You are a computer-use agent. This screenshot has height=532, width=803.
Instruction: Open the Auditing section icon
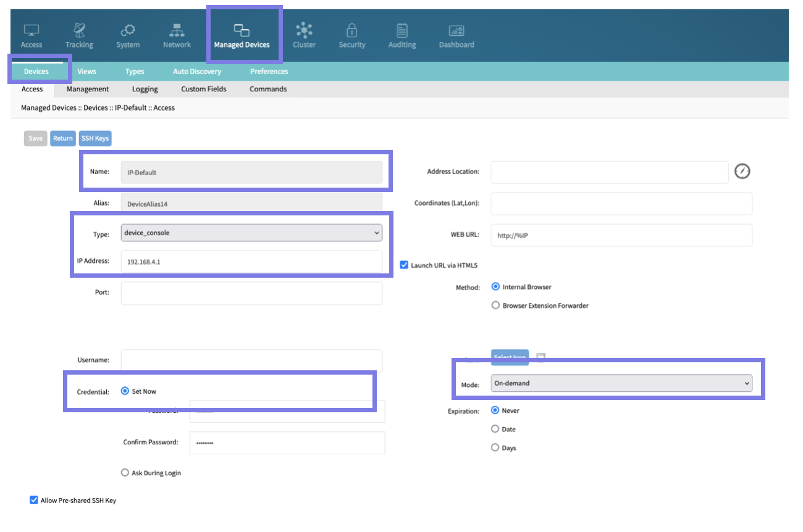tap(402, 36)
